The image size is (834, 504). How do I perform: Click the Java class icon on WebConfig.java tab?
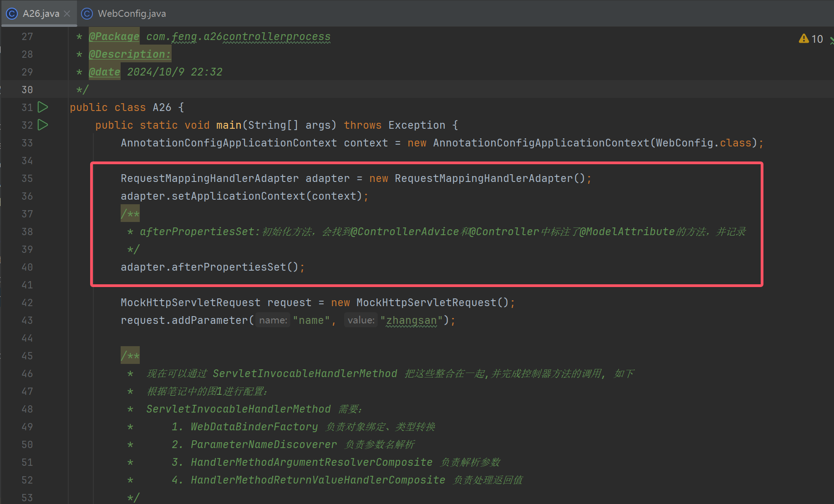[86, 14]
